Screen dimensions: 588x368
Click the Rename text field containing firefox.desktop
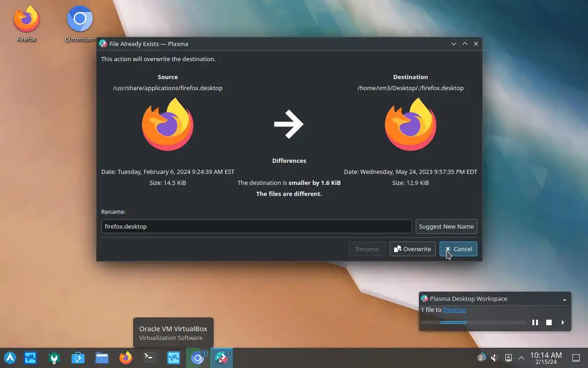pos(256,226)
